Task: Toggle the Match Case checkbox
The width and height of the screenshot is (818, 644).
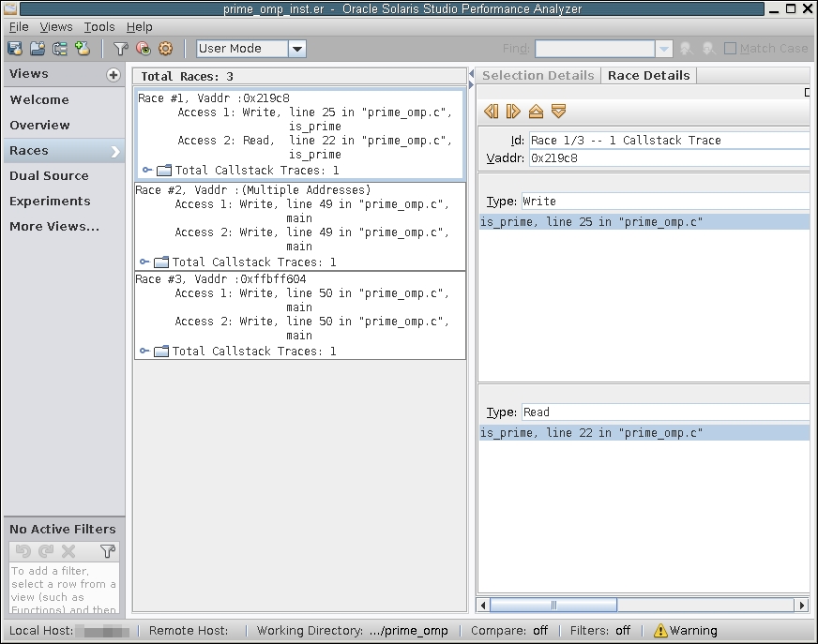Action: 731,49
